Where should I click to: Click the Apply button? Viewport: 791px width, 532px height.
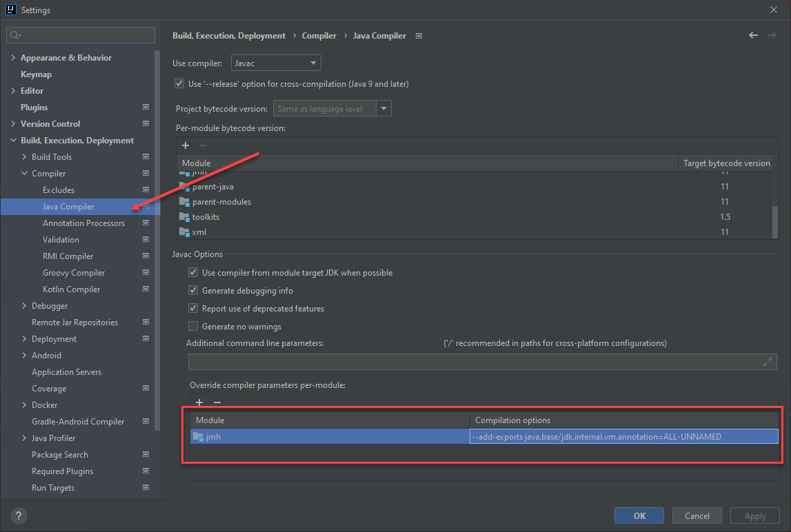click(x=754, y=515)
